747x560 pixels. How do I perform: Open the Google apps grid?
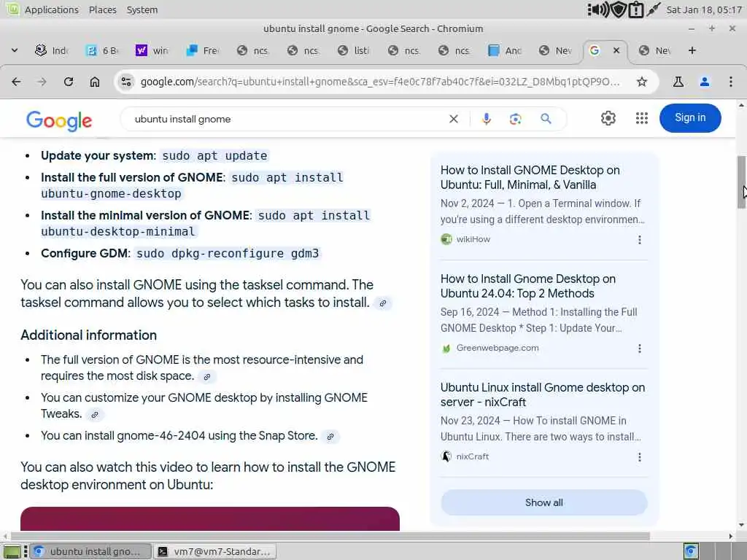coord(642,118)
